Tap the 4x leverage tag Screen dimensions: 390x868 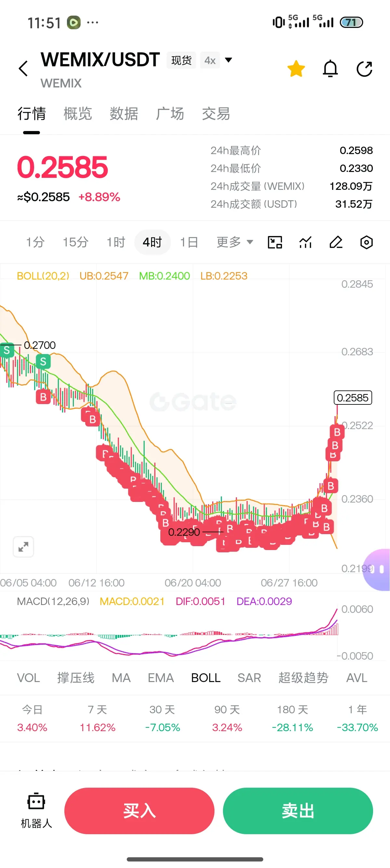(x=210, y=60)
